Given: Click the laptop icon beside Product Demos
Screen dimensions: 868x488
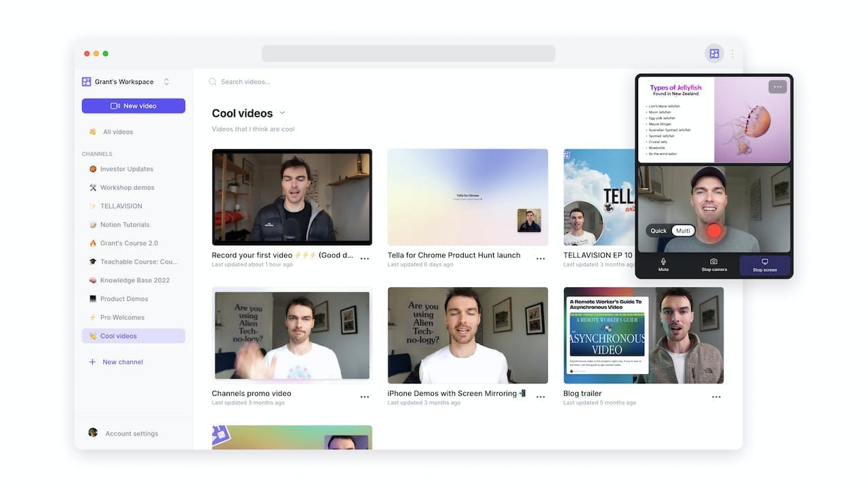Looking at the screenshot, I should [93, 299].
